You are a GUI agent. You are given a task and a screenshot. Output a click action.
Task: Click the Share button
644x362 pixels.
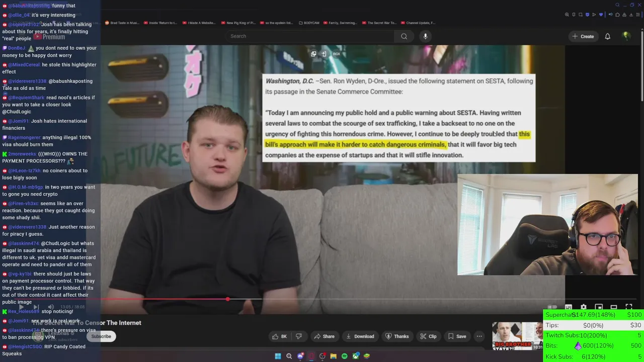324,336
